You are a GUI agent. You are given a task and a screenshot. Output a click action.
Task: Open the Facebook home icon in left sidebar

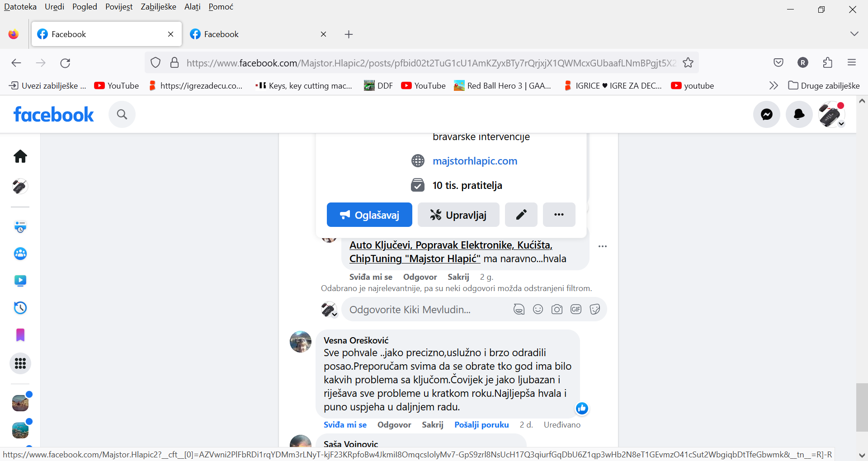point(20,156)
